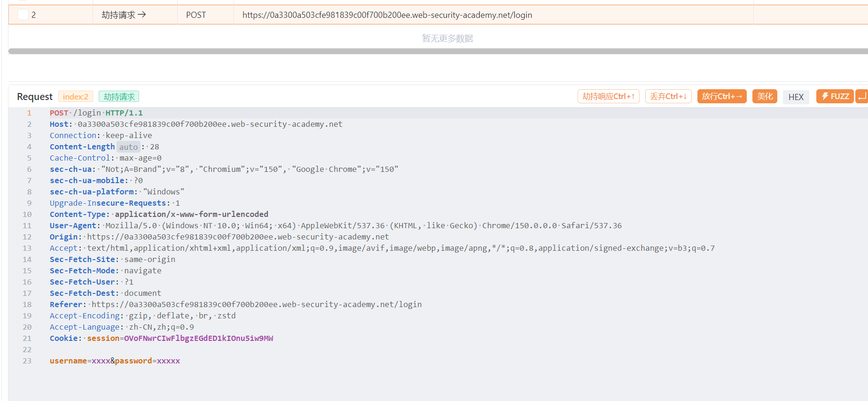Forward request with 放行Ctrl+→ button
Screen dimensions: 868x401
[x=722, y=96]
